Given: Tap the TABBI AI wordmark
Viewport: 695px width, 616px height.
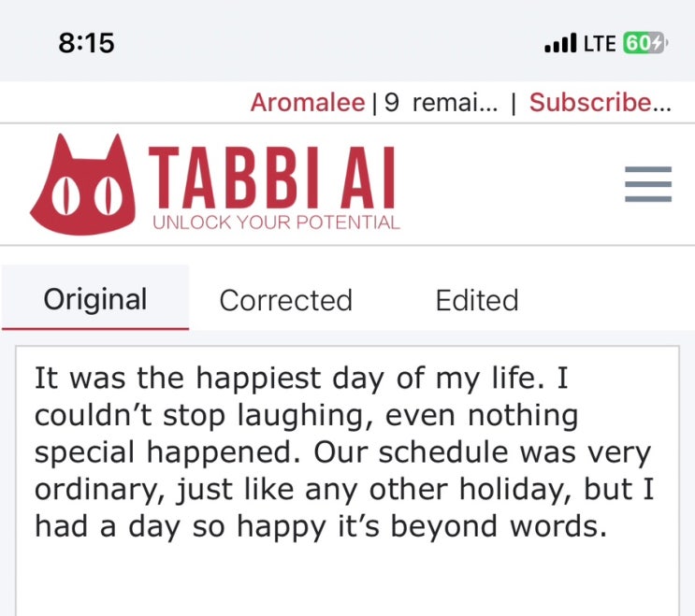Looking at the screenshot, I should pyautogui.click(x=273, y=179).
